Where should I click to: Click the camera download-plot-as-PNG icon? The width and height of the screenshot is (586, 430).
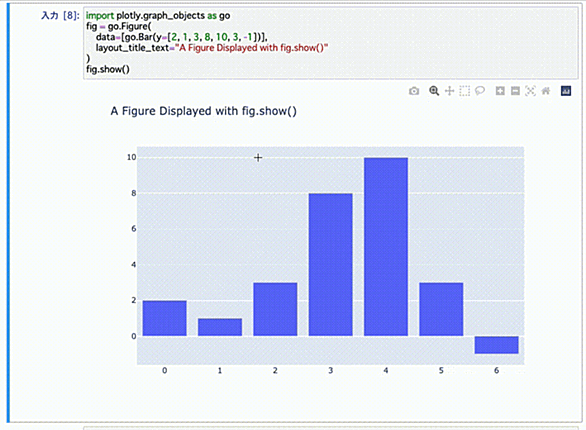pos(414,91)
